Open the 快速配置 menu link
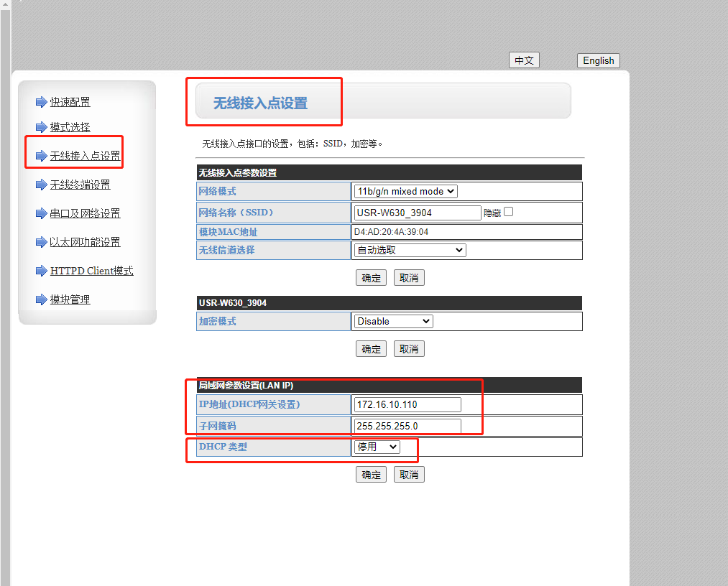This screenshot has height=586, width=728. coord(70,102)
